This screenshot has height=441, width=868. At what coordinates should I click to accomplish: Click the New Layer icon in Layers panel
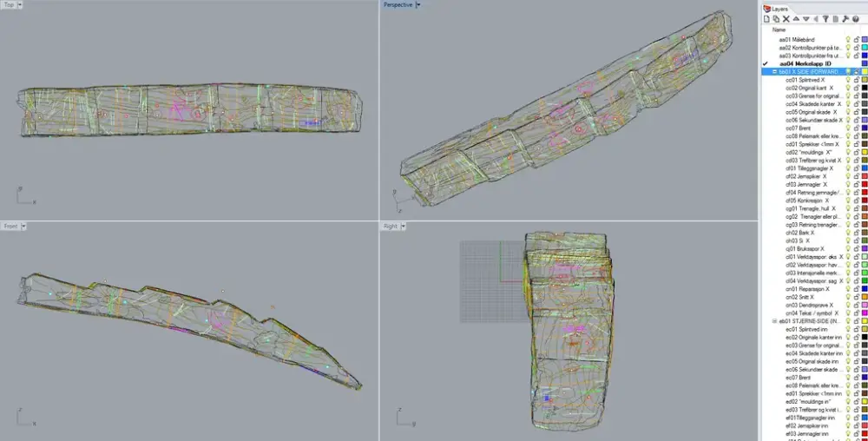766,18
